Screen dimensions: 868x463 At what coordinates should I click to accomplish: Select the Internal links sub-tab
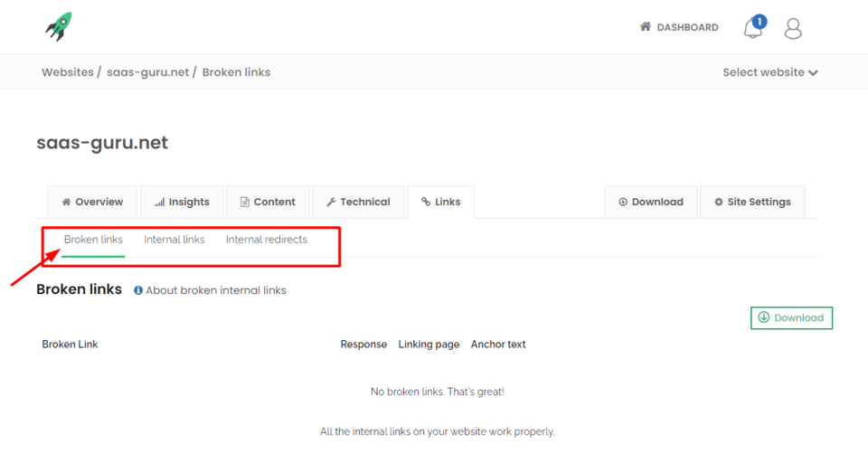click(x=175, y=240)
